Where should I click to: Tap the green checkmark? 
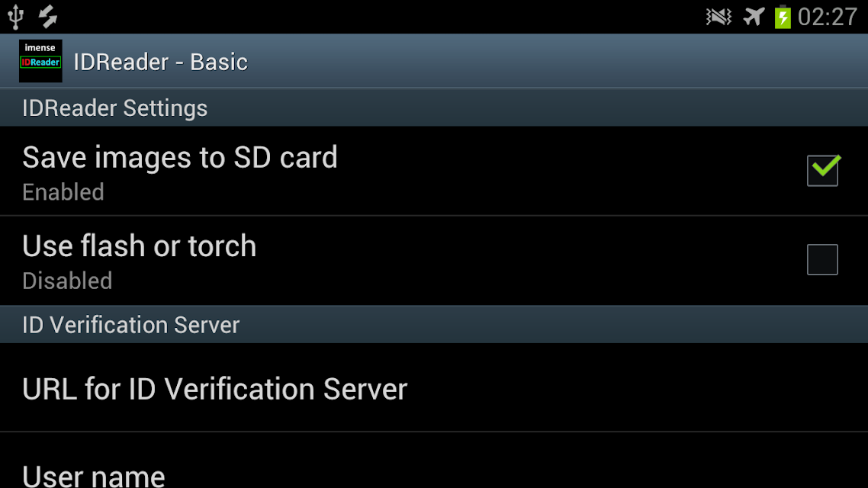827,165
